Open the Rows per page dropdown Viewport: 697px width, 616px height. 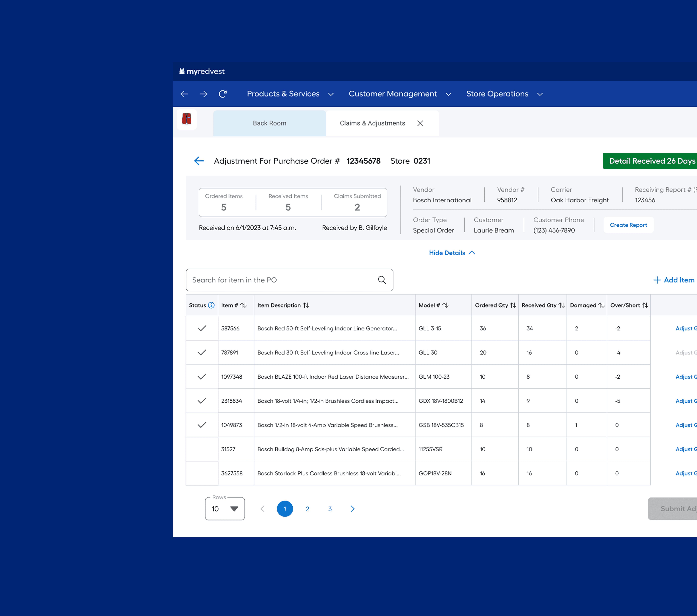(225, 509)
